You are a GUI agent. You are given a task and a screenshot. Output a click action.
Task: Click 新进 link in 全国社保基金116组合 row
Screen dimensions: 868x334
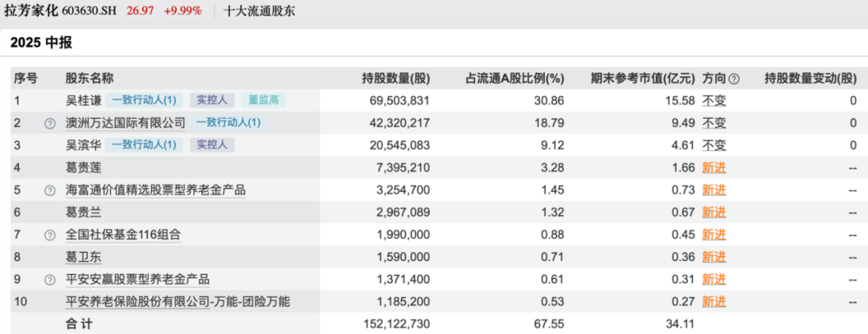[x=714, y=235]
